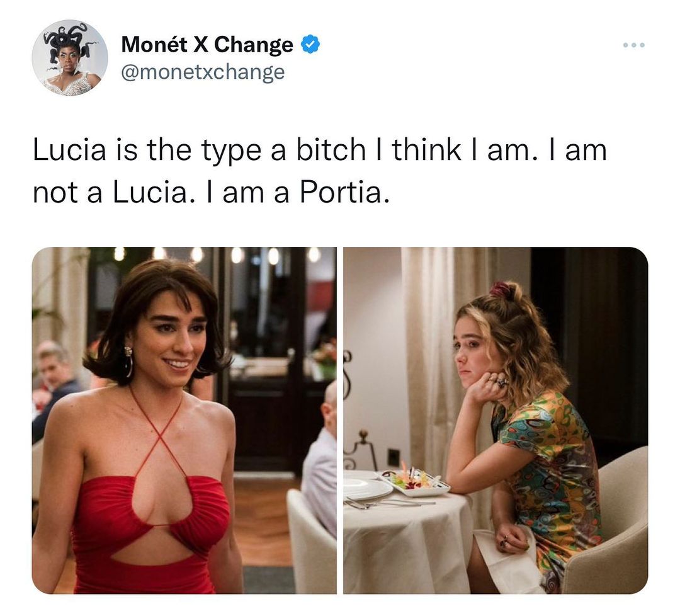Open the photo of woman seated at table
Image resolution: width=680 pixels, height=616 pixels.
[x=496, y=420]
